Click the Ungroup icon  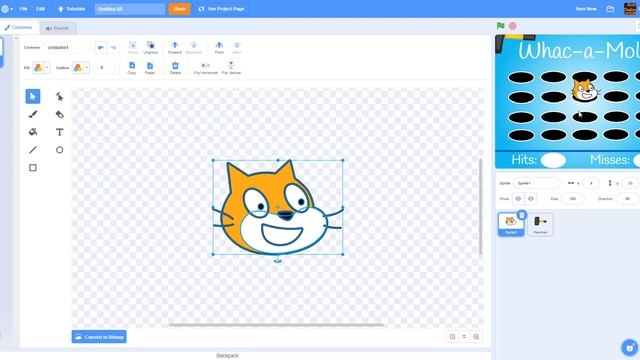click(x=150, y=47)
